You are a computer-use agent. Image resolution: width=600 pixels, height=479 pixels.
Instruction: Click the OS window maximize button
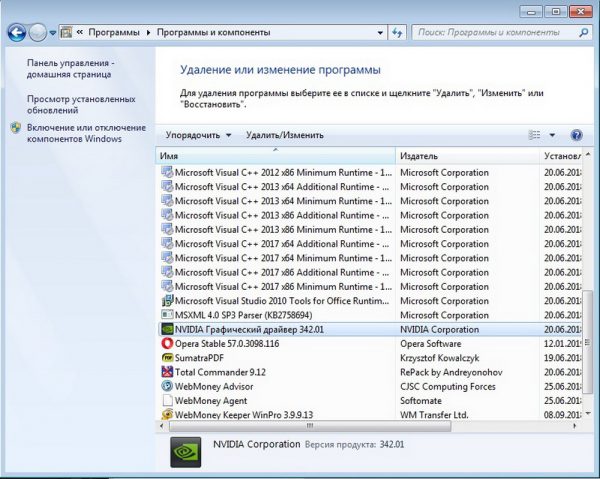pos(556,11)
